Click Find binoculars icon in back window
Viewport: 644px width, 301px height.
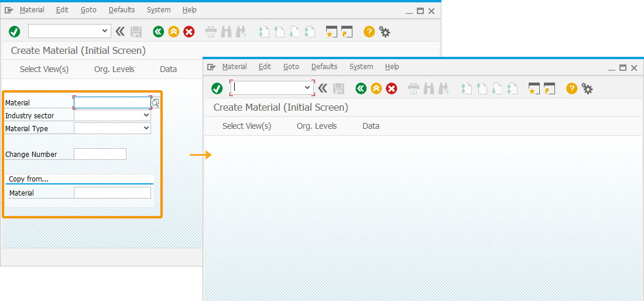[x=227, y=32]
